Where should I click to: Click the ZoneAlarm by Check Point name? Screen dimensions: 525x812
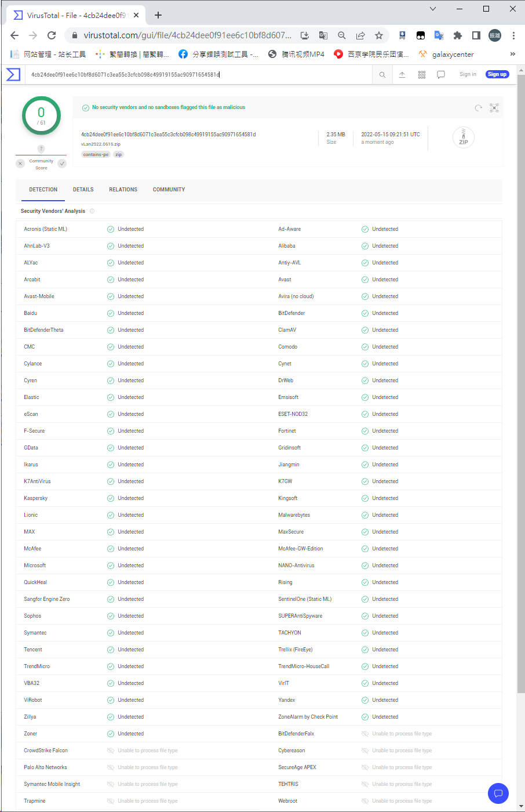(x=308, y=717)
